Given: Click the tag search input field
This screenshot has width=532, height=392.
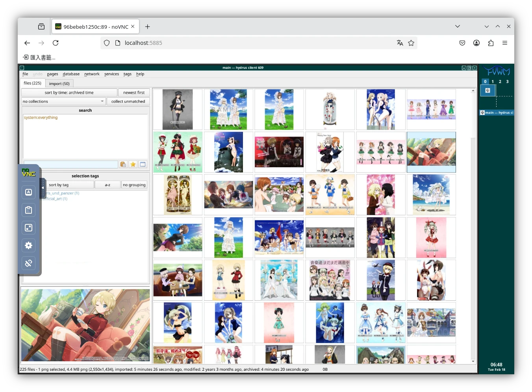Looking at the screenshot, I should (71, 165).
